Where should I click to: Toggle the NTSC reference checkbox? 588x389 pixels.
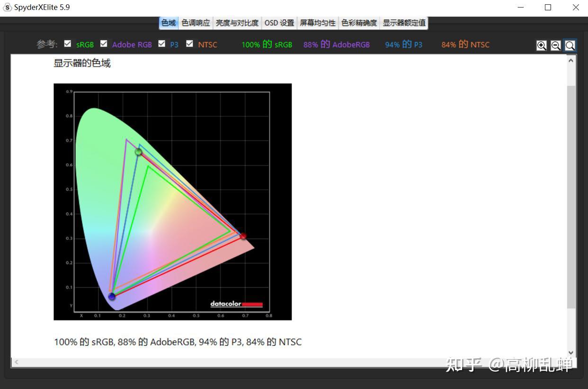190,44
